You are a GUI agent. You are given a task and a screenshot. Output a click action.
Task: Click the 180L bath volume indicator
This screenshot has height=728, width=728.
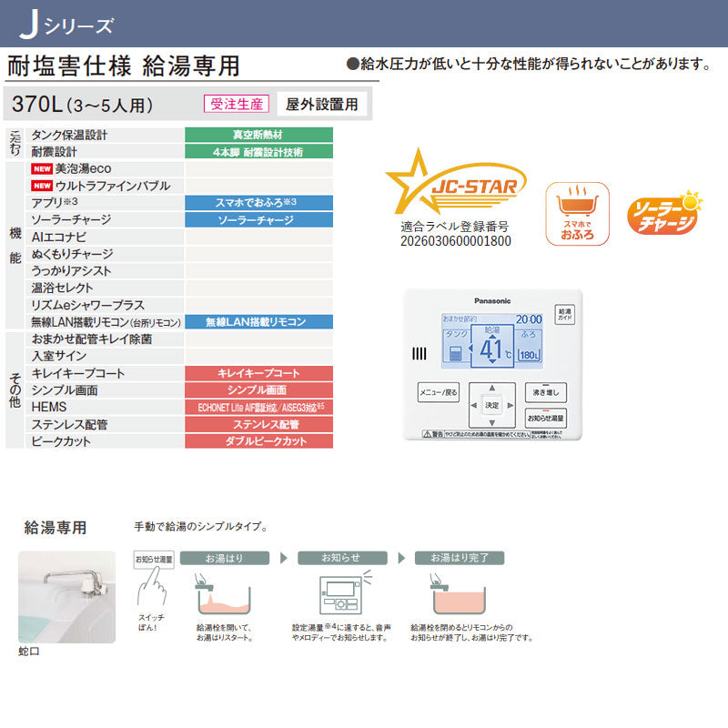click(x=529, y=355)
